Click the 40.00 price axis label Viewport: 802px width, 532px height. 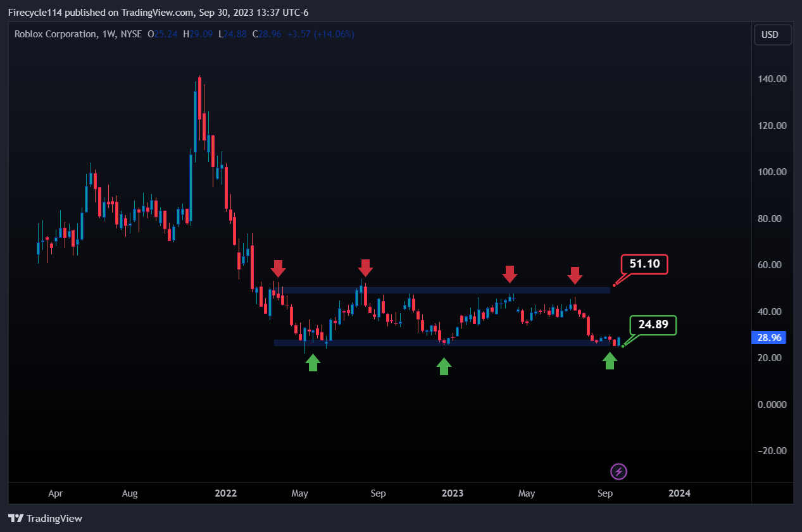770,312
